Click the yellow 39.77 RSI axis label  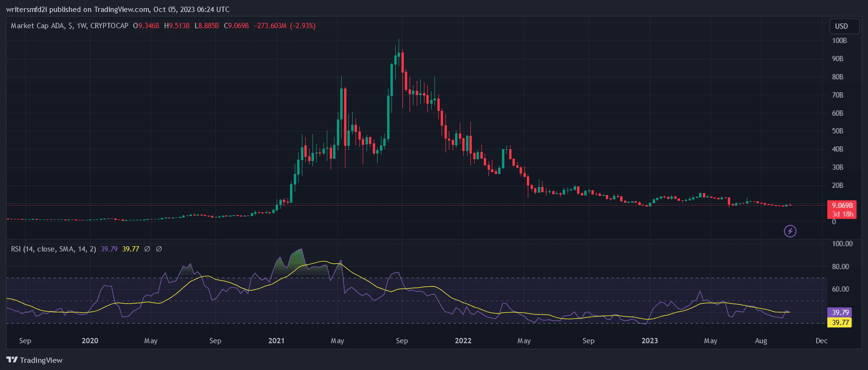point(840,323)
